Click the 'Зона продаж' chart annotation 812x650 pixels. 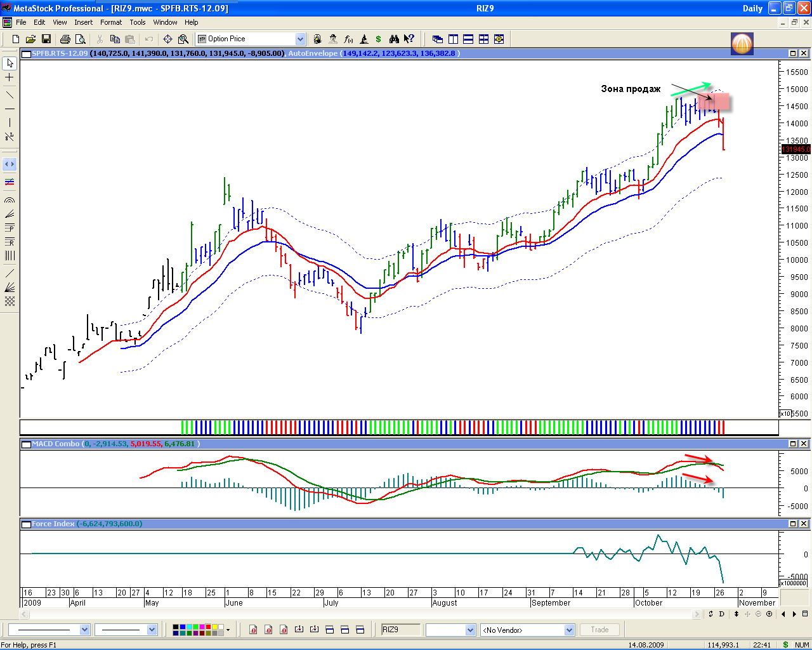click(631, 89)
